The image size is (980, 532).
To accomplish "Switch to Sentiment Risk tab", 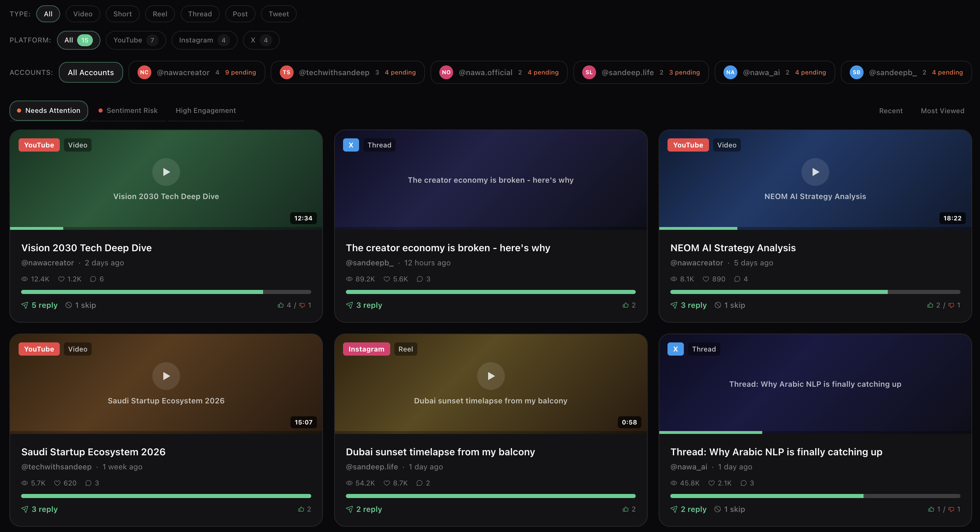I will 128,111.
